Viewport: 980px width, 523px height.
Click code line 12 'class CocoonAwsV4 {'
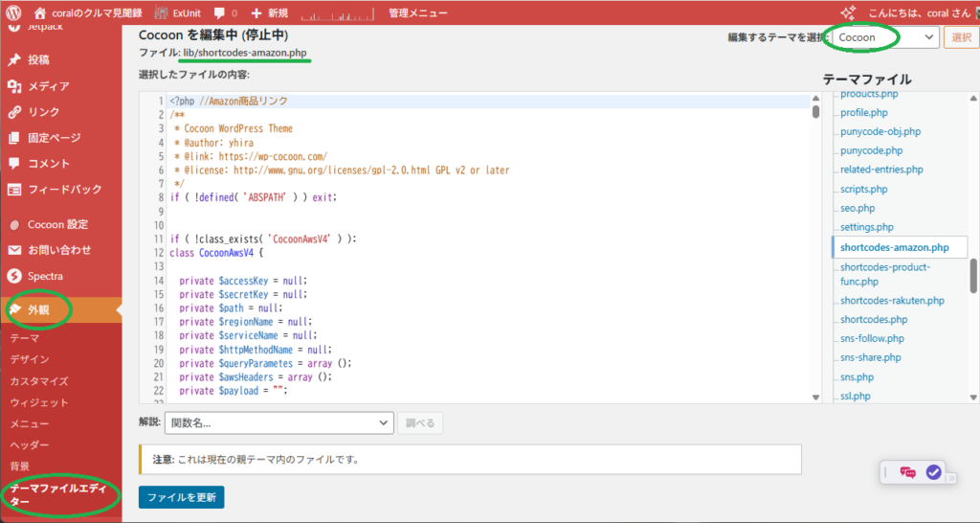216,253
